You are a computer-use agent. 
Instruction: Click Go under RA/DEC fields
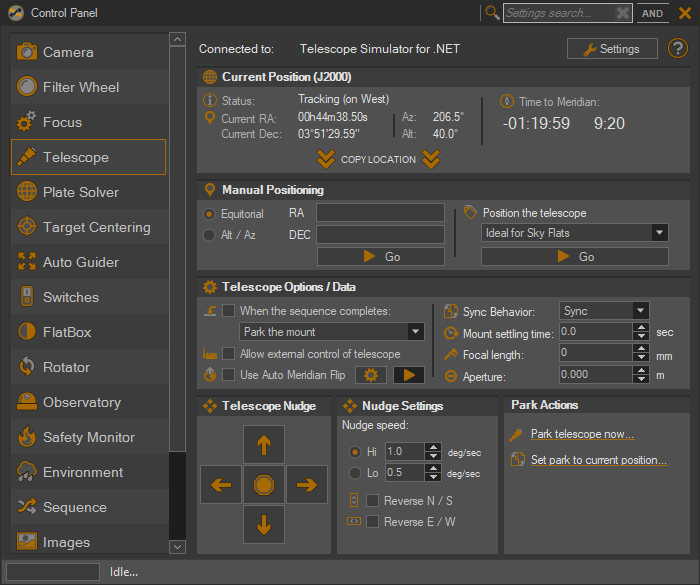point(381,256)
